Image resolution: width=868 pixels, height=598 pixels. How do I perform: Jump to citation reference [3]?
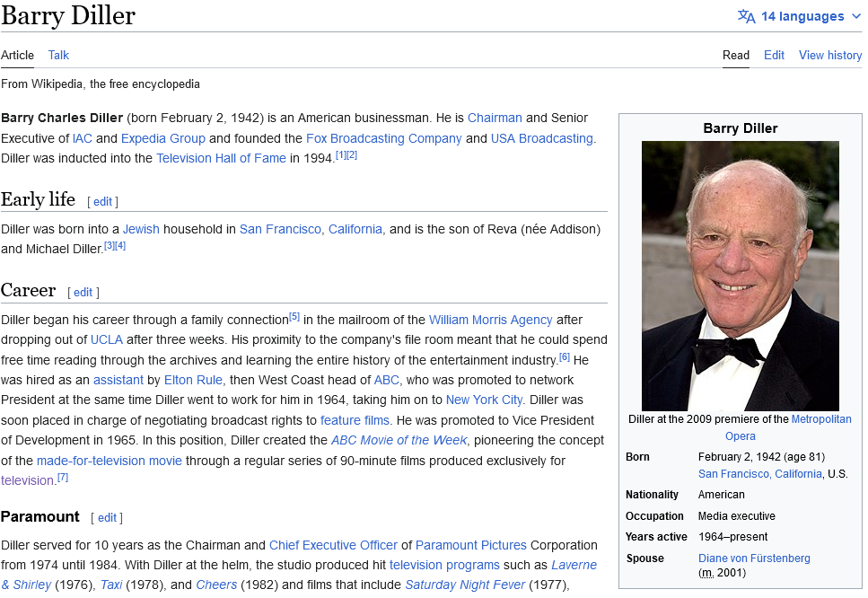(110, 245)
